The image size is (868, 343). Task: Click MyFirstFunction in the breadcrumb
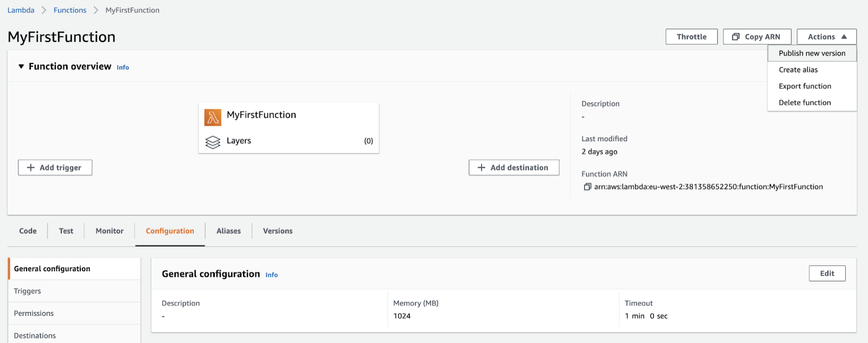tap(132, 10)
